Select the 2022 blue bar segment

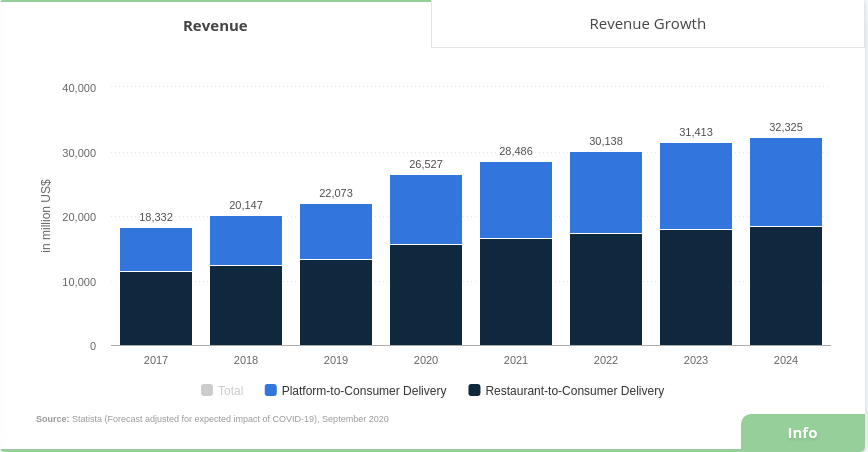click(606, 193)
